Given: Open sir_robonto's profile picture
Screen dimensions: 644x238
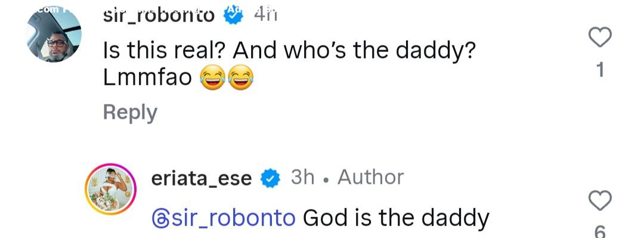Looking at the screenshot, I should coord(54,35).
